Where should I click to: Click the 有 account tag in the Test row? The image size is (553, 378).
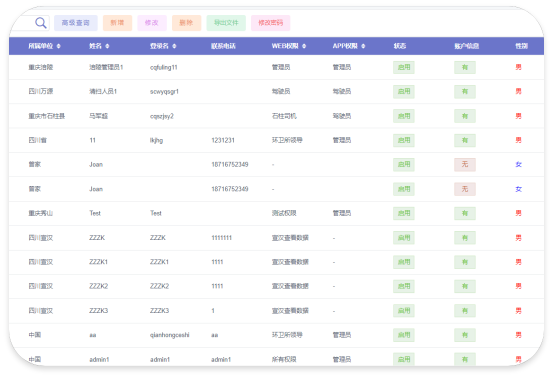click(x=465, y=213)
